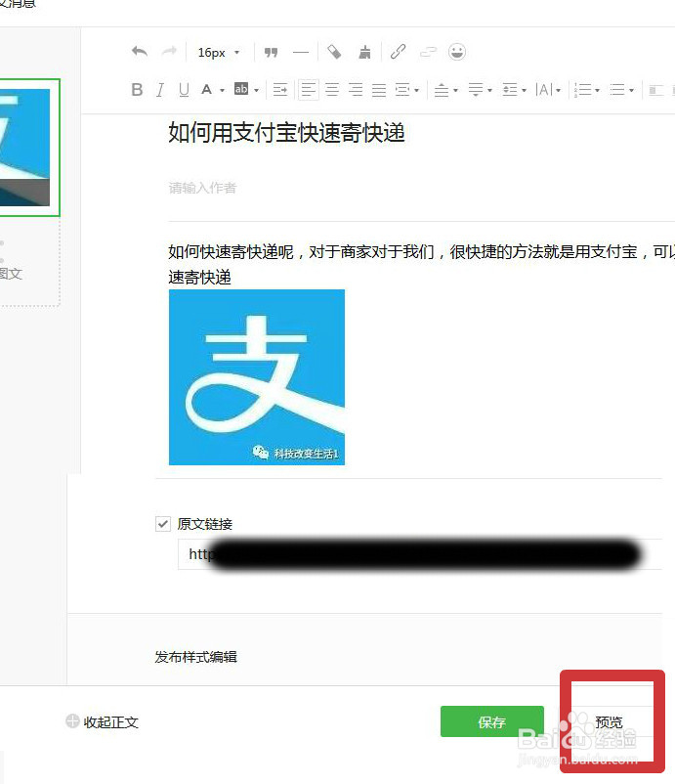Open spacing after paragraph icon
Screen dimensions: 675x784
[x=476, y=90]
